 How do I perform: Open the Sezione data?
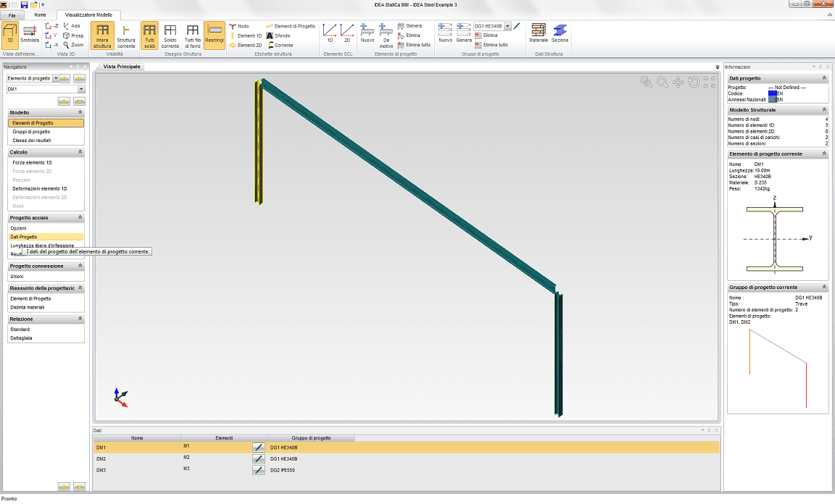[x=560, y=33]
